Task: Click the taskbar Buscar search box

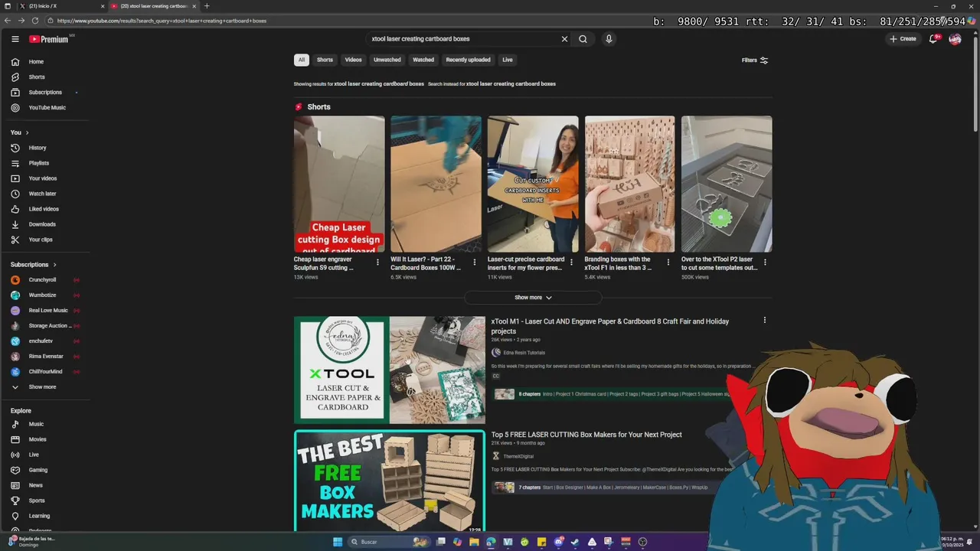Action: point(389,542)
